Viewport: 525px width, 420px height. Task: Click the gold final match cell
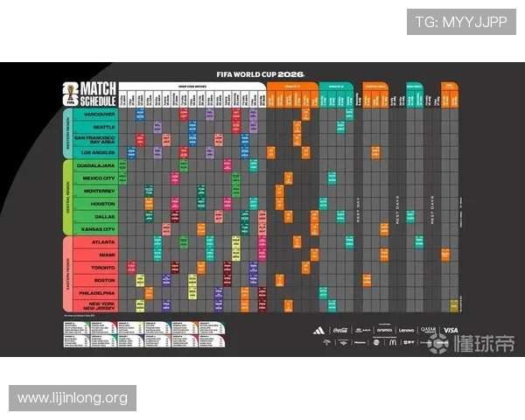(x=453, y=305)
